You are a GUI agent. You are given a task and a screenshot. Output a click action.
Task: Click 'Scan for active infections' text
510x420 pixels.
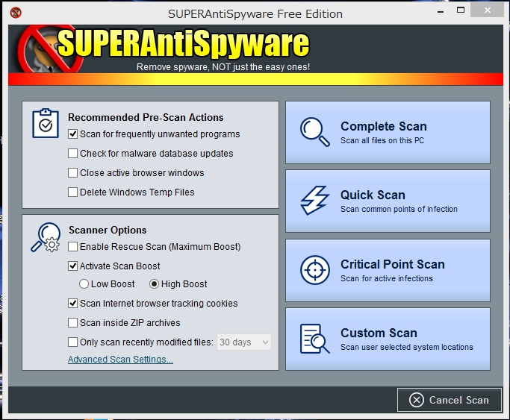point(387,278)
